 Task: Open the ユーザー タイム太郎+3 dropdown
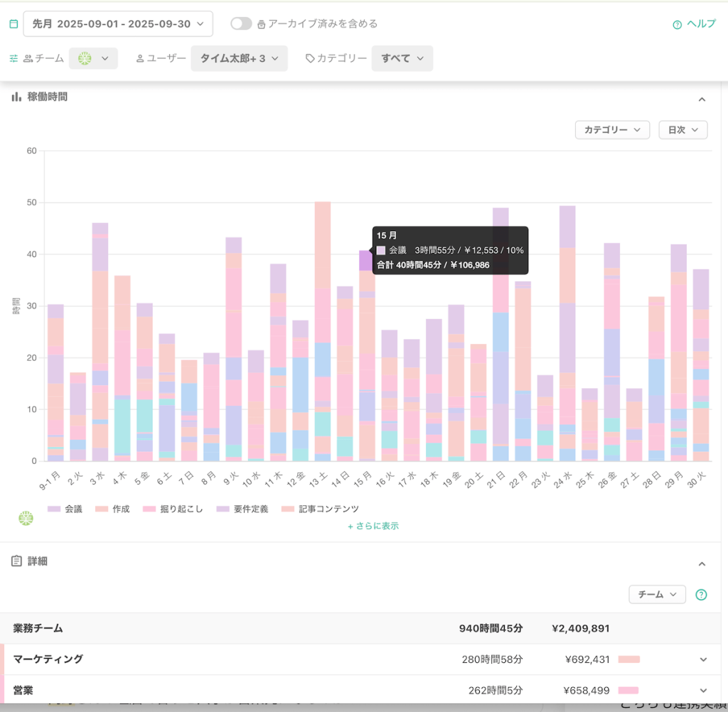(239, 58)
